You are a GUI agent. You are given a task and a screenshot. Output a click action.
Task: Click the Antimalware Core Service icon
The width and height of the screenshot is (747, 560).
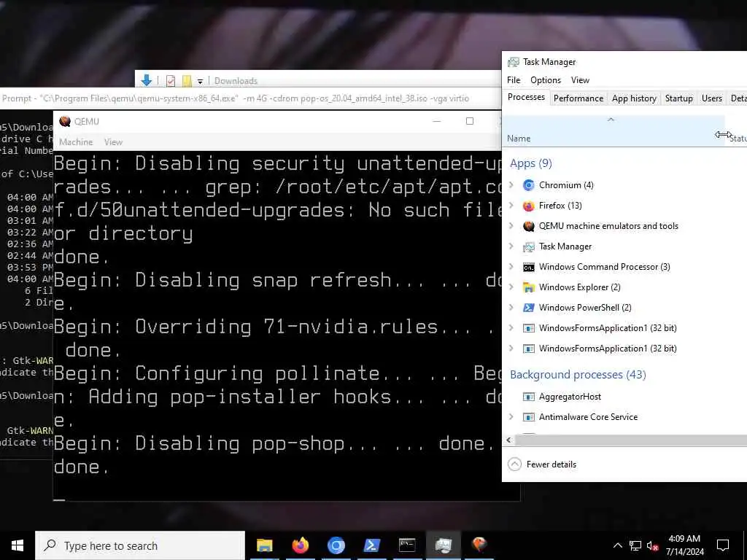tap(528, 417)
